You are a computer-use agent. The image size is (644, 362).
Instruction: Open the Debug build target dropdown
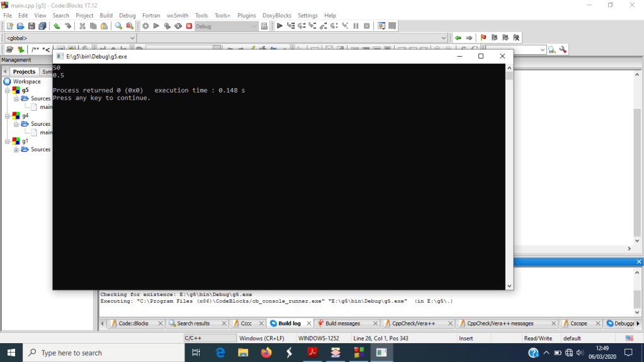[x=254, y=26]
